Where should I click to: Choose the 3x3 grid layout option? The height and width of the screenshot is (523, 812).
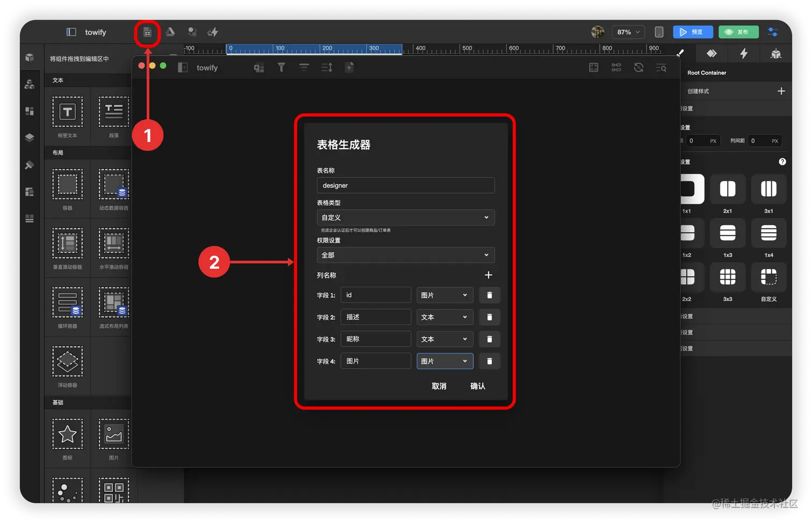(728, 277)
